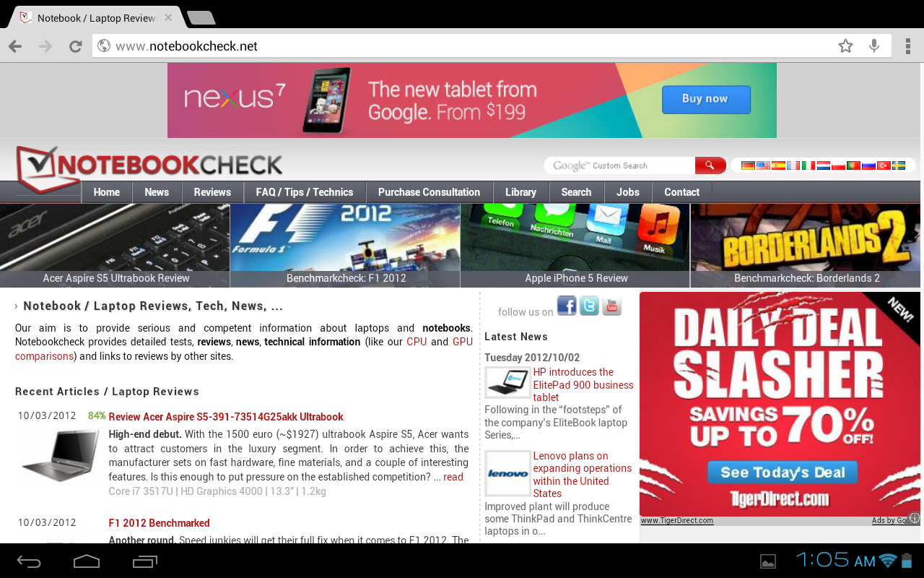The image size is (924, 578).
Task: Tap the Android home button
Action: (87, 561)
